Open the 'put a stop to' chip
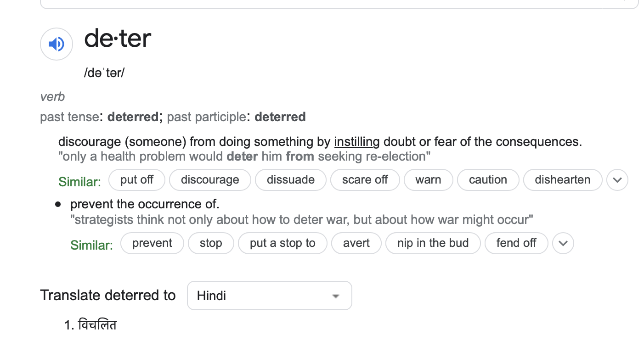 [282, 243]
